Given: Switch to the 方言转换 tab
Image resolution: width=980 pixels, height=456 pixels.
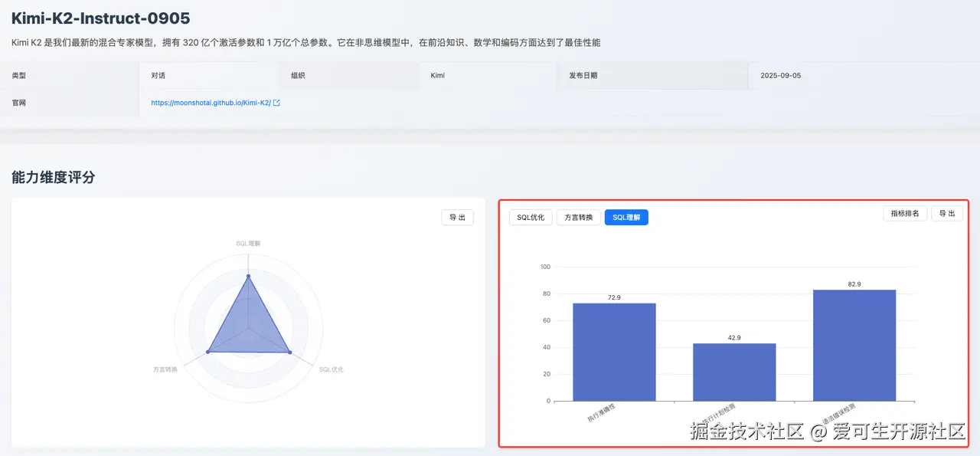Looking at the screenshot, I should coord(578,218).
